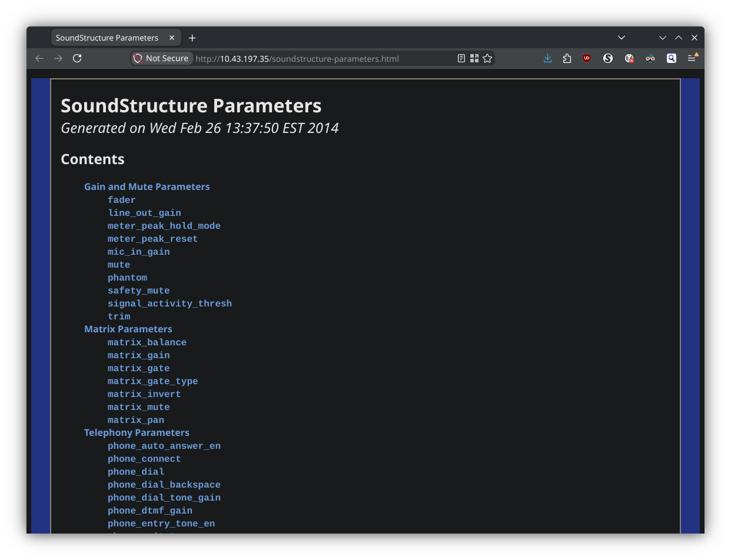The image size is (731, 560).
Task: Open the Gain and Mute Parameters link
Action: tap(147, 186)
